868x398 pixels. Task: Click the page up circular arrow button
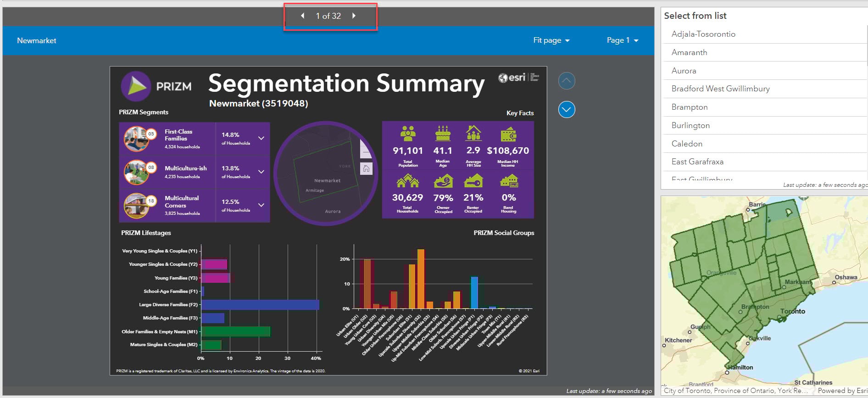pos(567,81)
